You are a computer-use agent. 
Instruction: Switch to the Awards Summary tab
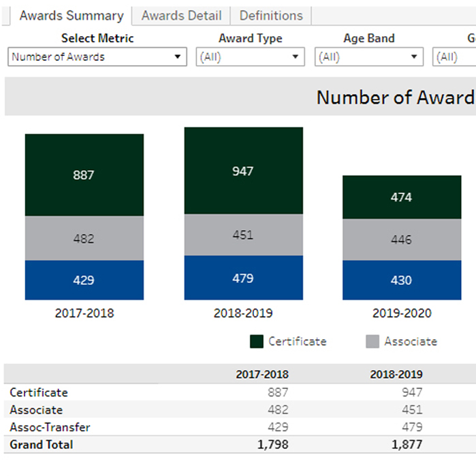pos(72,16)
